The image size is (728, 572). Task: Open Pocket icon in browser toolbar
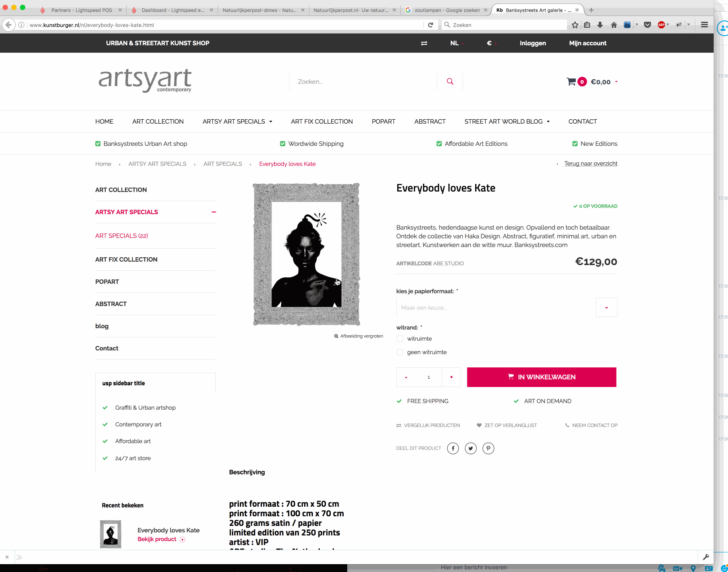647,25
